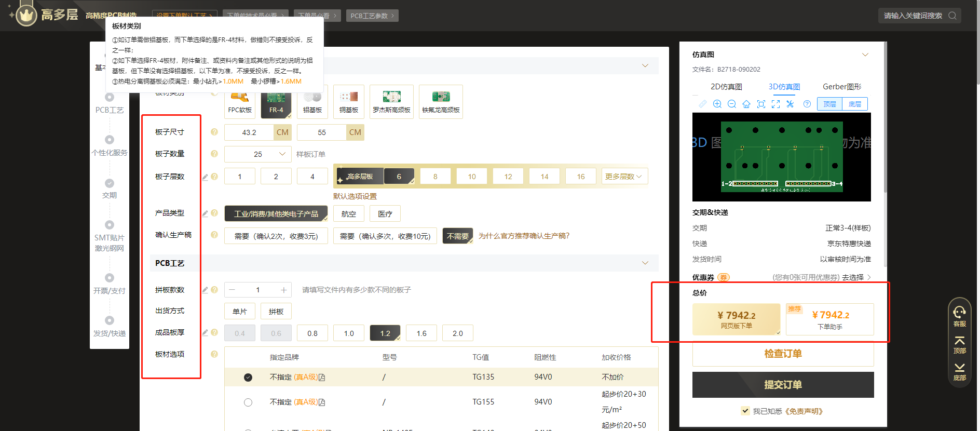
Task: Switch to the 2D仿真图 tab
Action: pos(726,87)
